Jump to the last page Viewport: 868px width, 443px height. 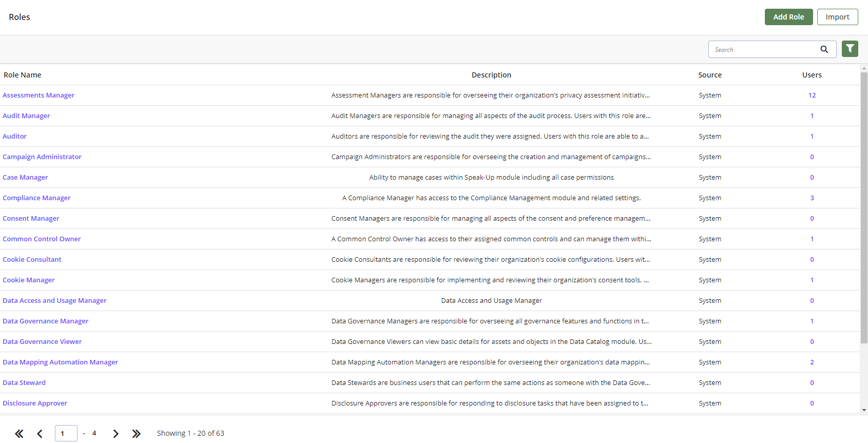(x=136, y=434)
